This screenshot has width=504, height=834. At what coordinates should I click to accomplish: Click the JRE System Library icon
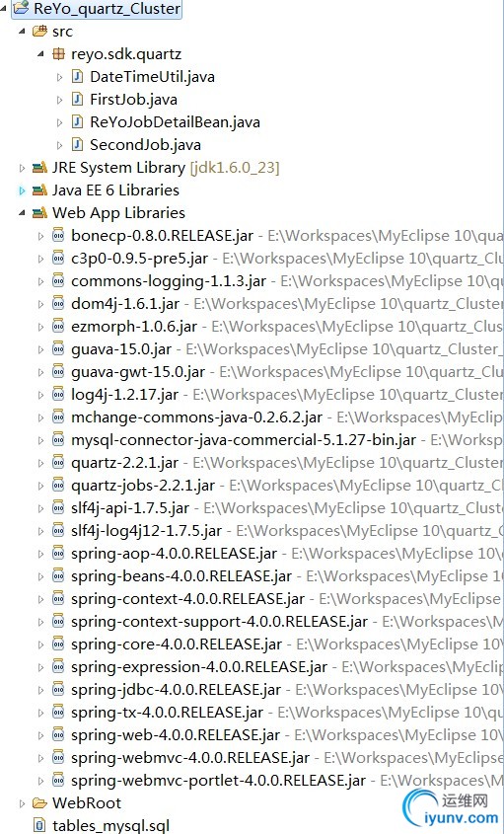tap(39, 168)
